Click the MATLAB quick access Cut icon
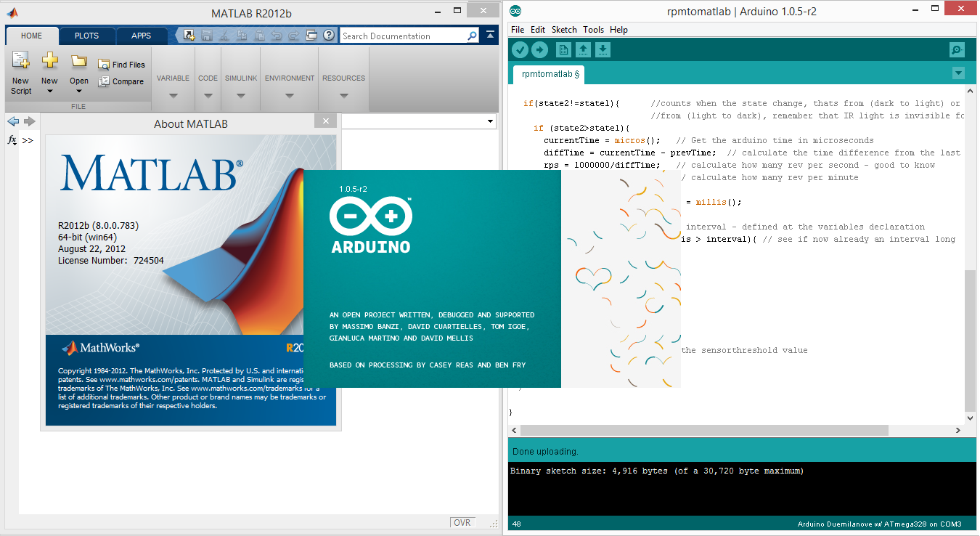 (x=224, y=35)
